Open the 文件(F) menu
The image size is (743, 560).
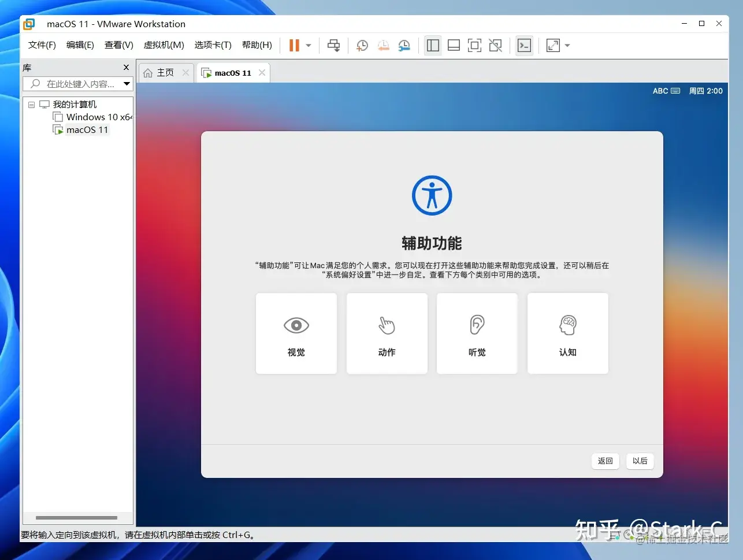42,45
